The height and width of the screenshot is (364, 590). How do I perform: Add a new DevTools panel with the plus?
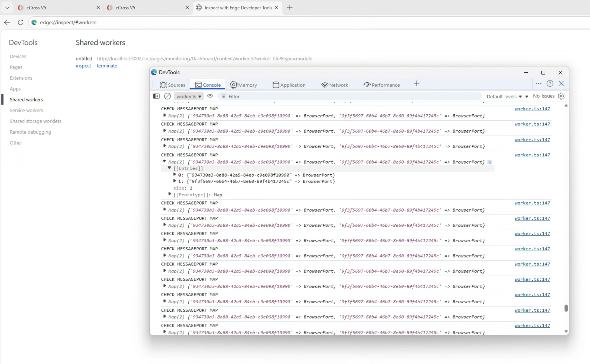(416, 84)
